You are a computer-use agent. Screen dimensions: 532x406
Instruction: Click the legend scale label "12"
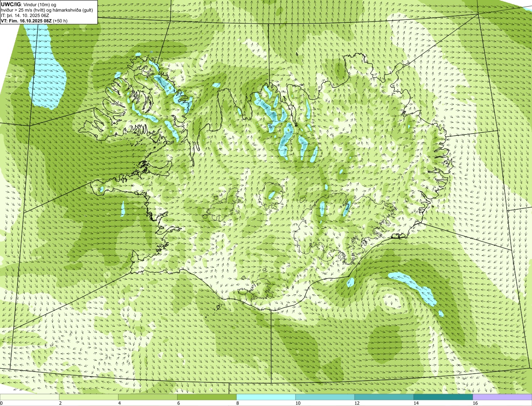[x=357, y=404]
